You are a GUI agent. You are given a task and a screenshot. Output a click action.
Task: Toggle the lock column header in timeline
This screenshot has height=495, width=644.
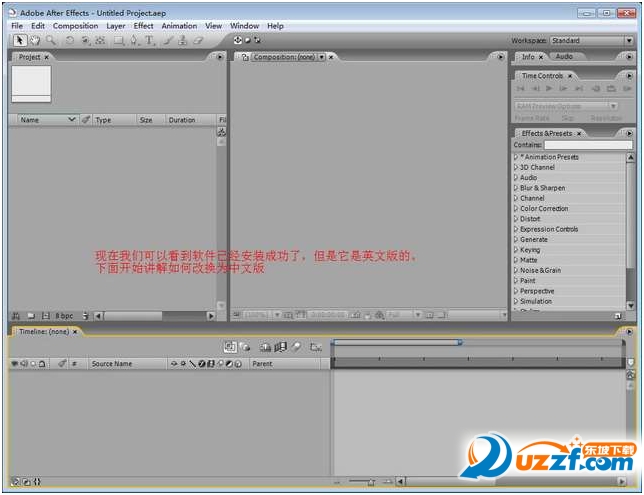tap(42, 364)
